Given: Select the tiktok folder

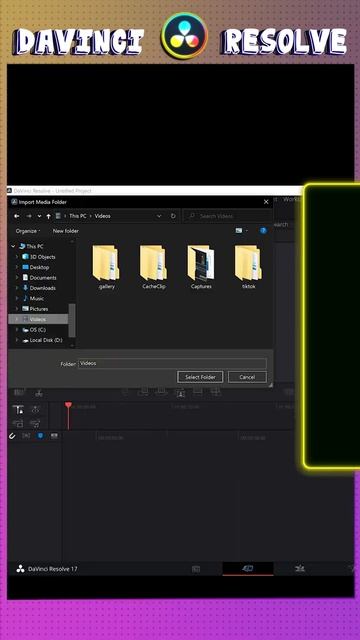Looking at the screenshot, I should click(x=249, y=267).
